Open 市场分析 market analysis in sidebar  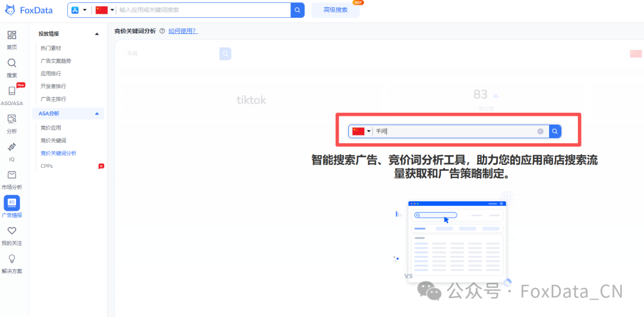click(x=12, y=180)
